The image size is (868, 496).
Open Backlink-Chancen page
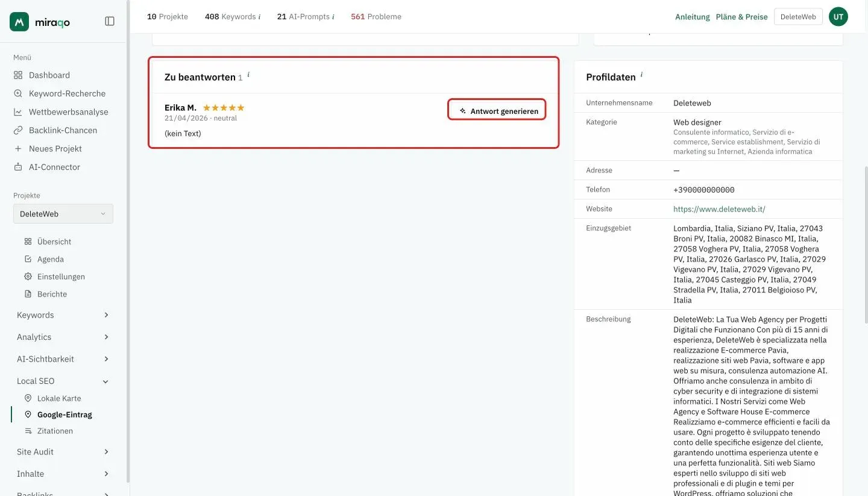tap(64, 130)
